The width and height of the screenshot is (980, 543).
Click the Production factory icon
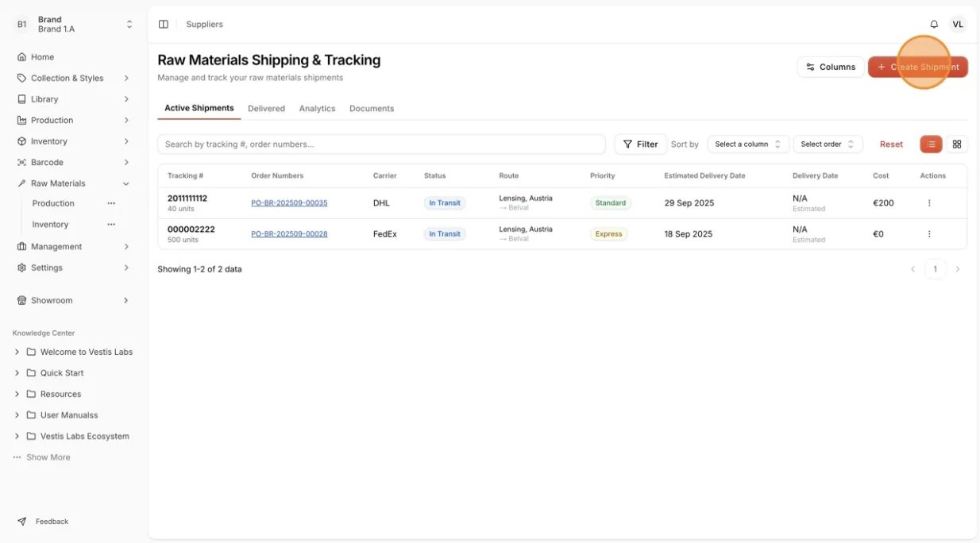(x=21, y=120)
